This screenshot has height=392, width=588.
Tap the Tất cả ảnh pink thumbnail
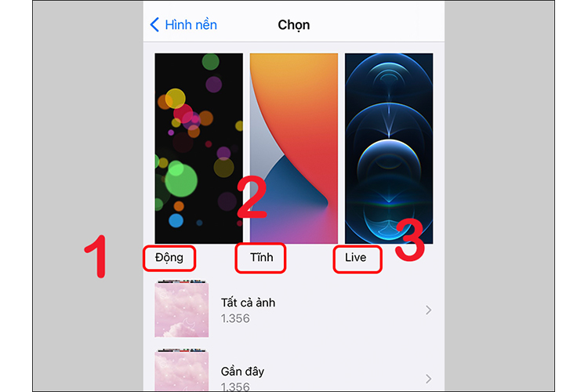pyautogui.click(x=182, y=309)
